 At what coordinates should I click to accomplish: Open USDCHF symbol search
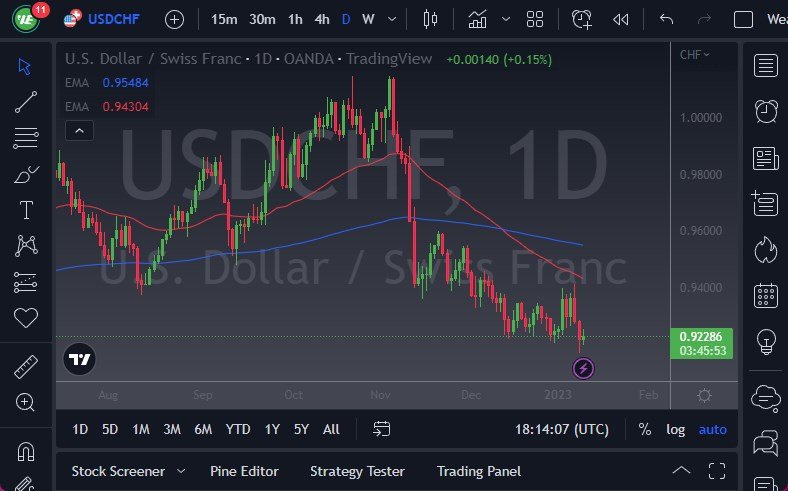pos(114,20)
